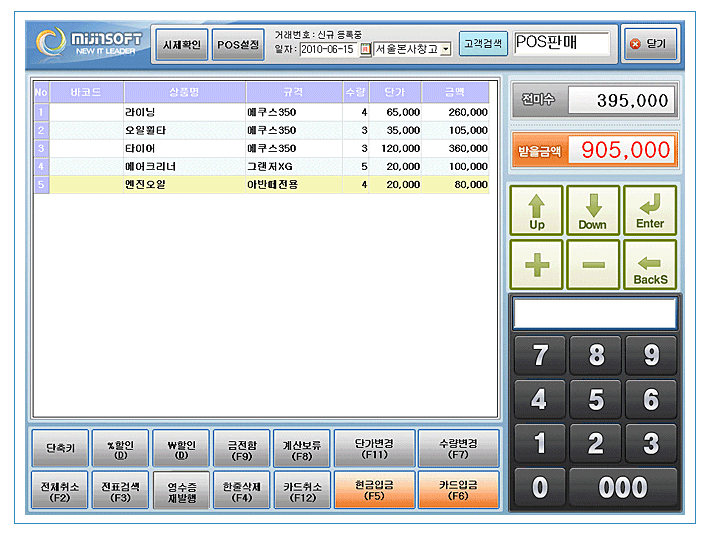Click the POS판매 text field

[x=562, y=43]
